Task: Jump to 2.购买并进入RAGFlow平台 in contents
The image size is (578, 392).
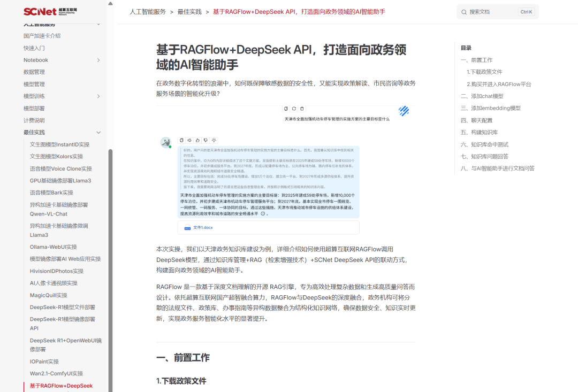Action: (x=499, y=84)
